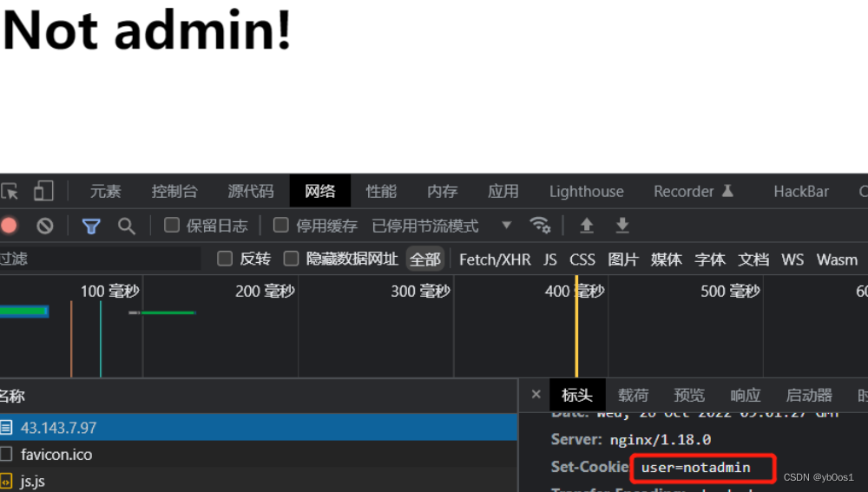Open the HackBar tab
This screenshot has height=492, width=868.
801,192
